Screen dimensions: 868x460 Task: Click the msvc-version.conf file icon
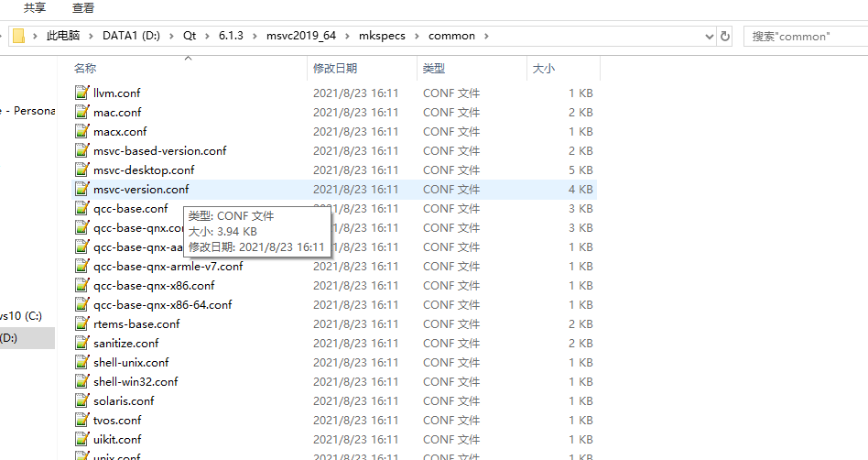pos(81,189)
